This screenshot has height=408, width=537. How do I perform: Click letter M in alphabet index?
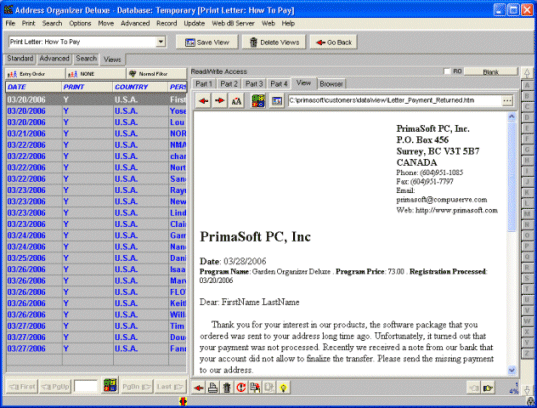tap(527, 214)
